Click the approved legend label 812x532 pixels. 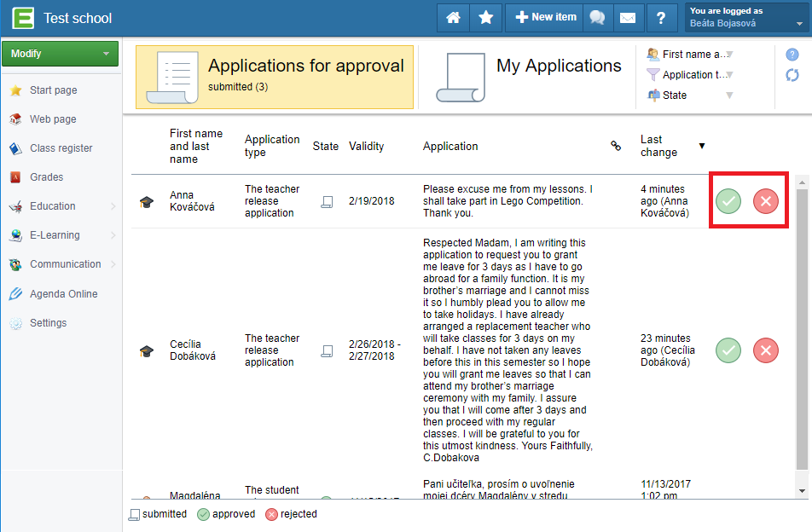pyautogui.click(x=234, y=514)
